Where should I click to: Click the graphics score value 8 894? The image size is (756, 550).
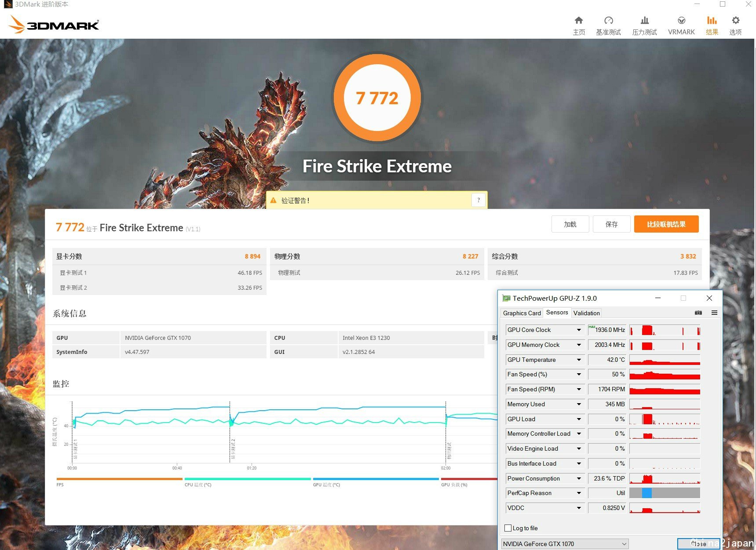252,256
